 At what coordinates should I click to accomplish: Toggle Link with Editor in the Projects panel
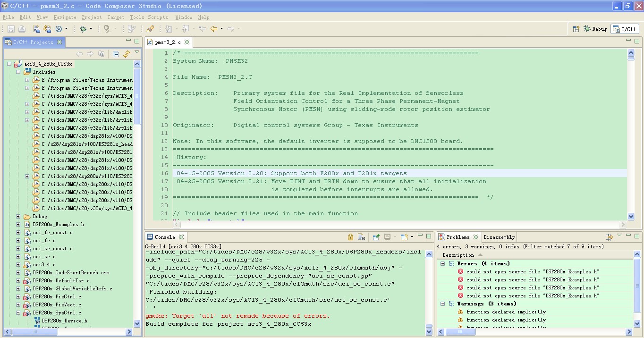(127, 54)
